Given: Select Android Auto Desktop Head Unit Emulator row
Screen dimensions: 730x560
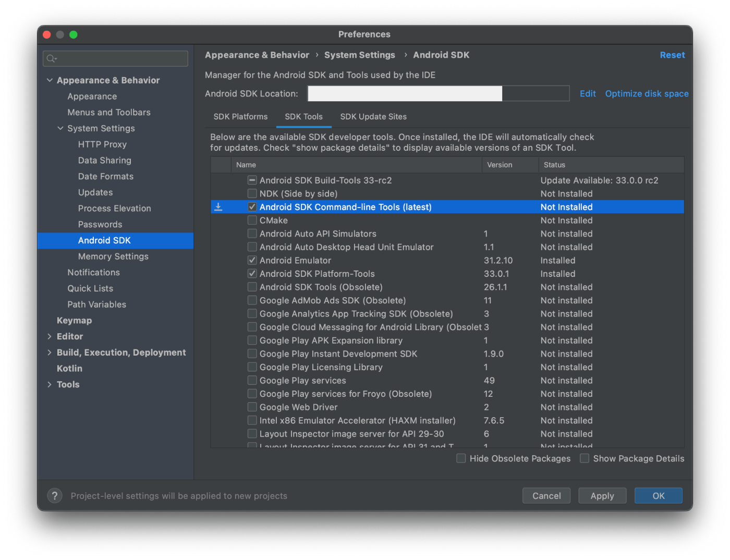Looking at the screenshot, I should (447, 247).
